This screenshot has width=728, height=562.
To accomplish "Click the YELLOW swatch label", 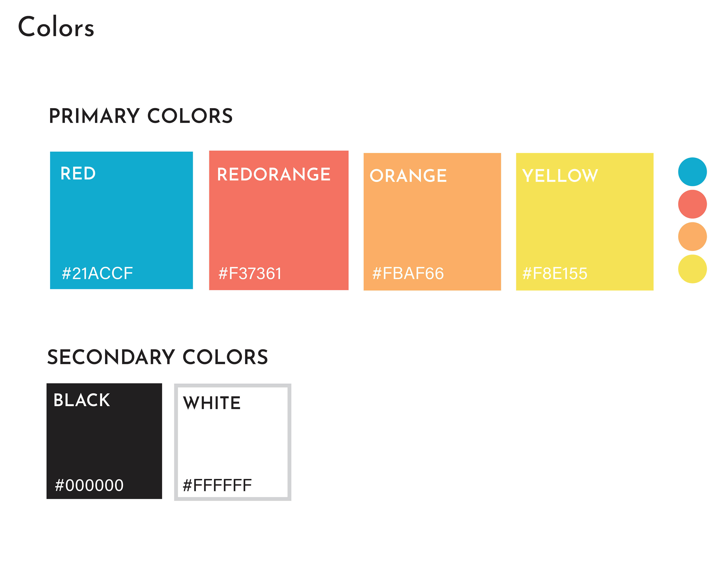I will pyautogui.click(x=560, y=176).
